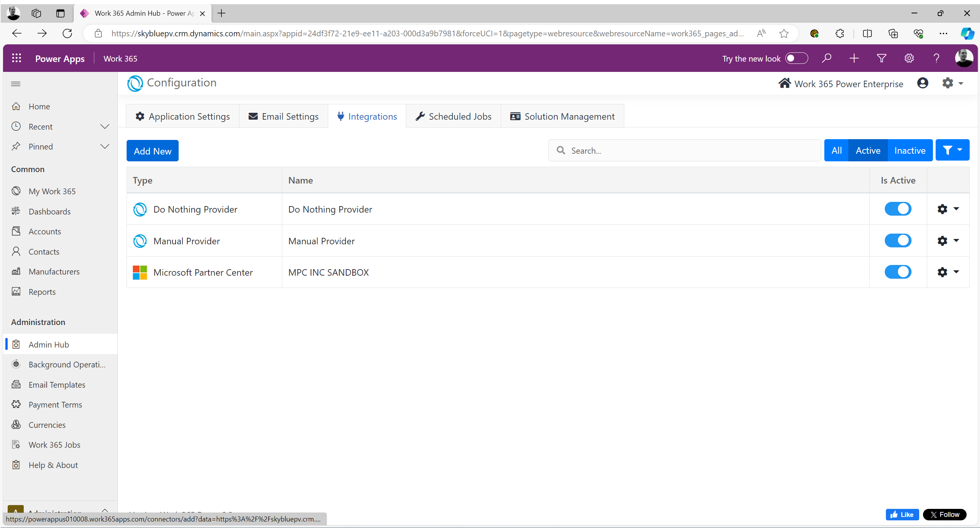
Task: Click the Work 365 Power Enterprise home icon
Action: pyautogui.click(x=785, y=83)
